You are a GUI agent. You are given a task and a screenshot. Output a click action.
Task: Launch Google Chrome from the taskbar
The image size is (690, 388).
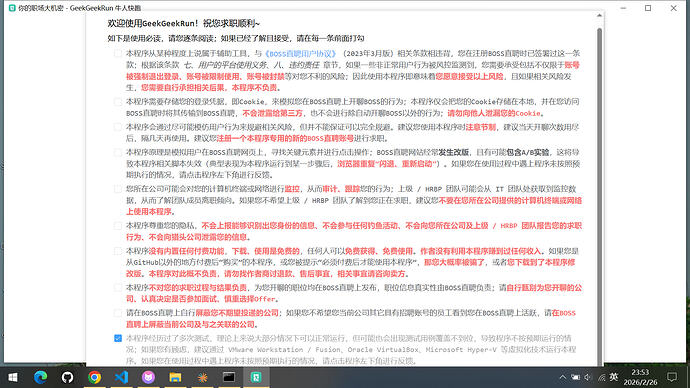pos(94,377)
